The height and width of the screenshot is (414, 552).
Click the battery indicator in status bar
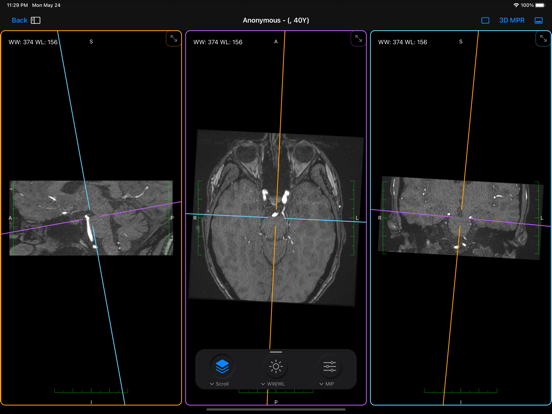point(540,5)
